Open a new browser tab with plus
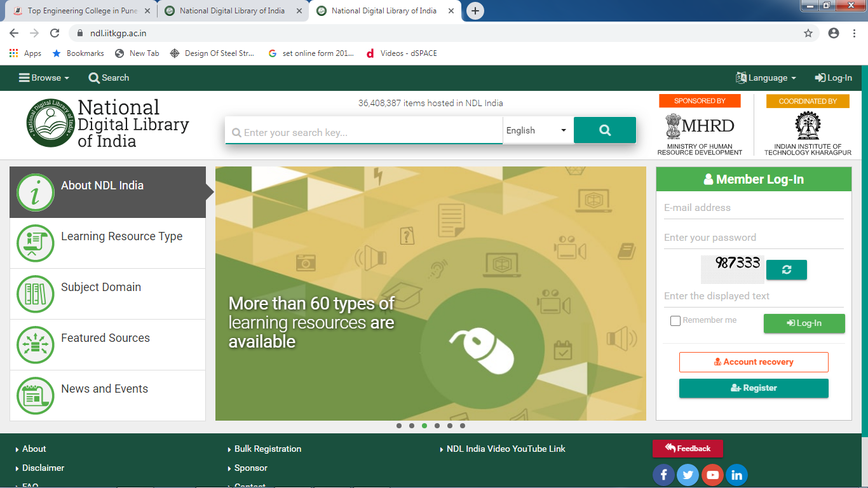Image resolution: width=868 pixels, height=488 pixels. (475, 11)
